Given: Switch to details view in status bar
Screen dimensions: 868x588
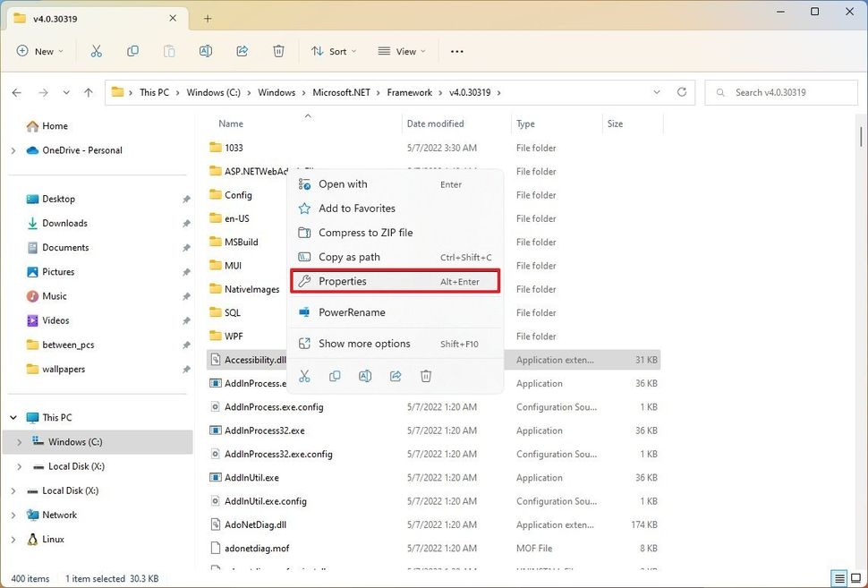Looking at the screenshot, I should coord(838,578).
